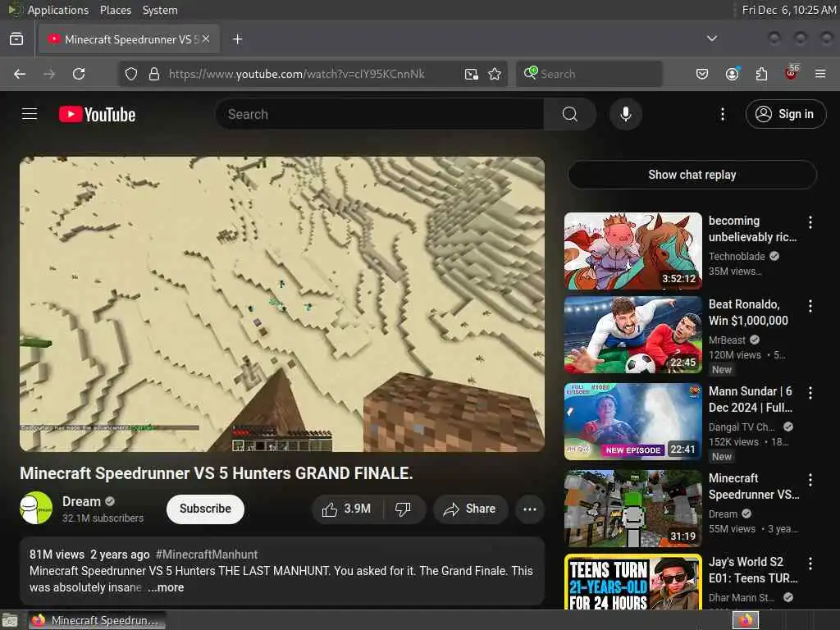The image size is (840, 630).
Task: Open a new browser tab
Action: [237, 39]
